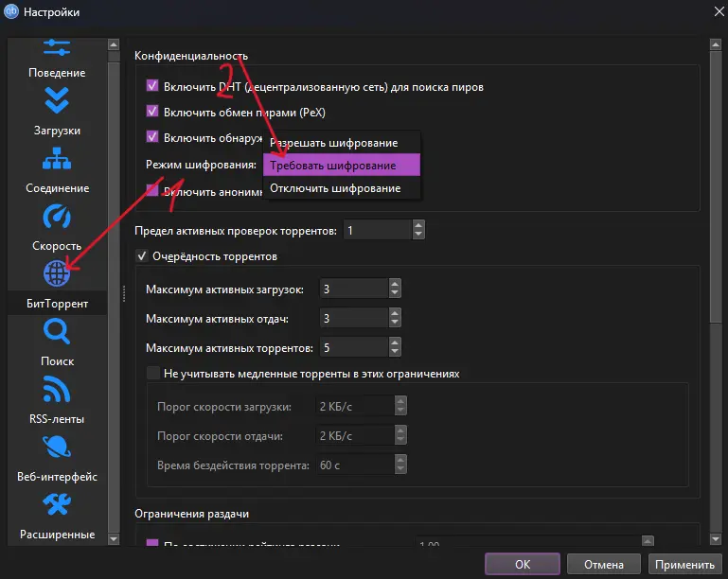728x579 pixels.
Task: Click the Ограничения раздачи section heading
Action: (192, 514)
